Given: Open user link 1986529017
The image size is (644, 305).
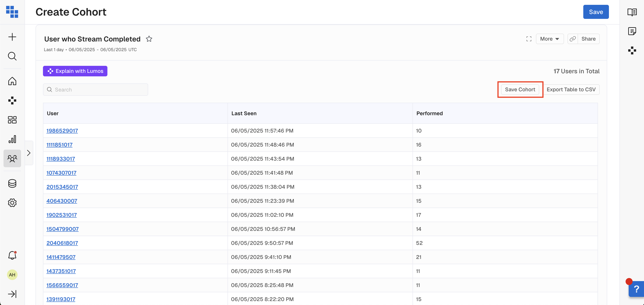Looking at the screenshot, I should point(62,131).
